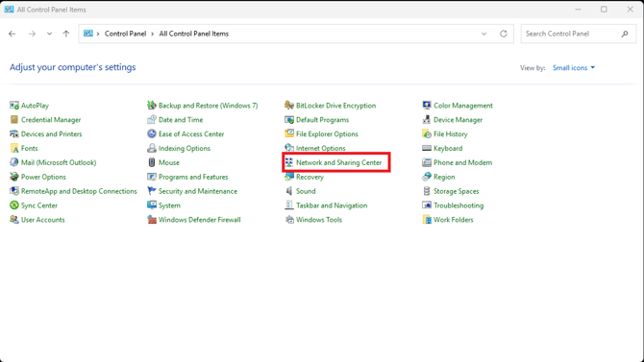Click the Date and Time icon
The image size is (644, 362).
tap(152, 120)
